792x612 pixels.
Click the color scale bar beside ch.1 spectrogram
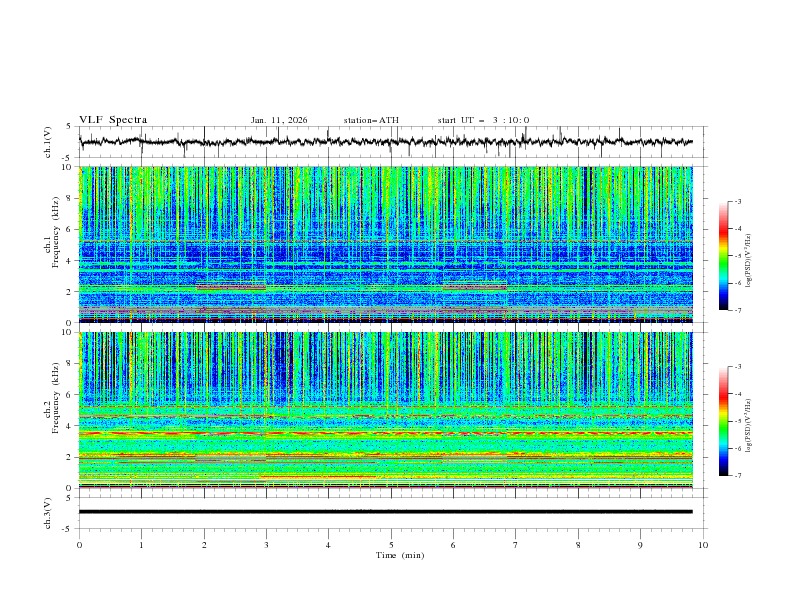(723, 255)
